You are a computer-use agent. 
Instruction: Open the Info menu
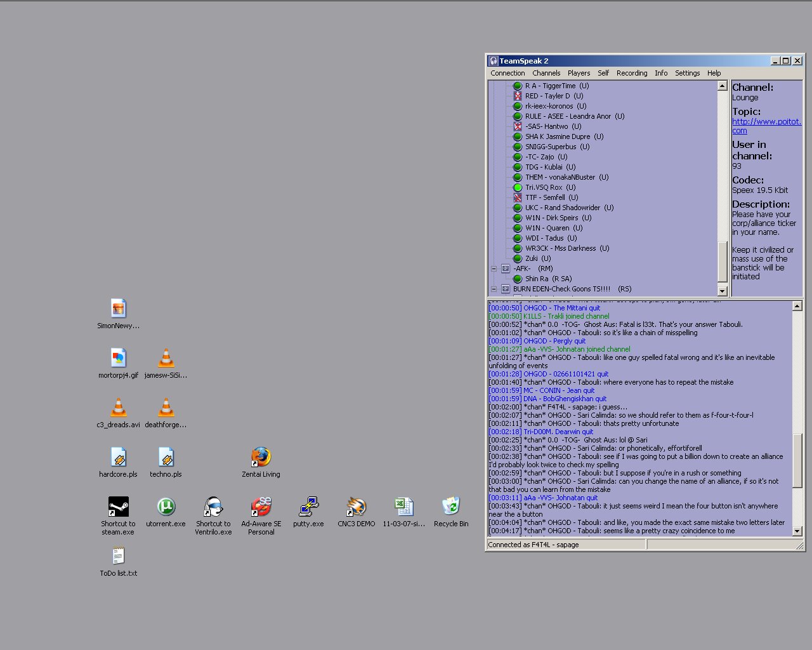(661, 73)
